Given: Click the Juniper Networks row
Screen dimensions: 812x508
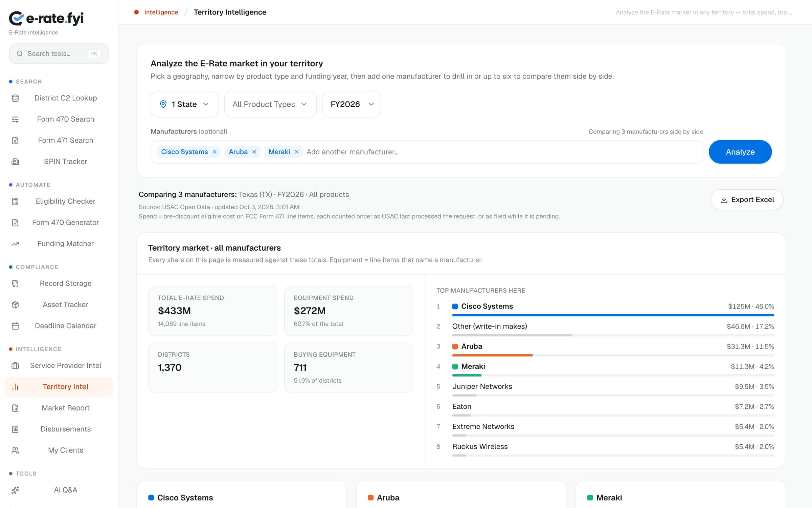Looking at the screenshot, I should [x=605, y=389].
